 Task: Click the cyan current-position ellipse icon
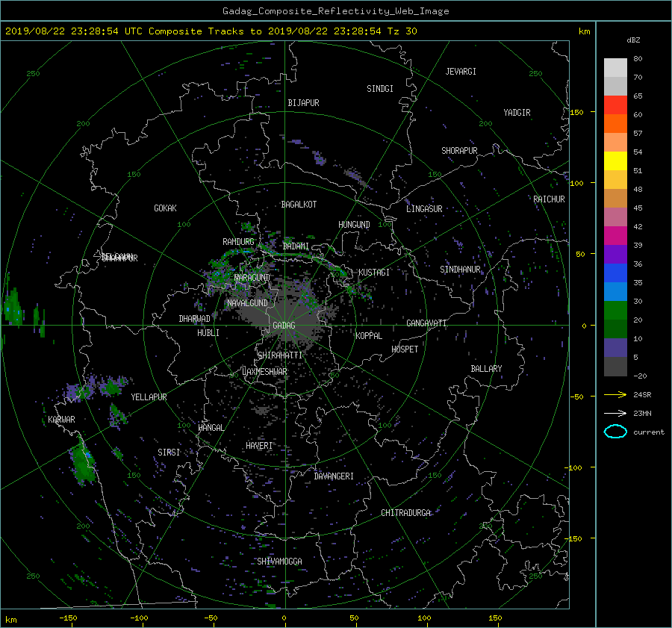pyautogui.click(x=615, y=432)
